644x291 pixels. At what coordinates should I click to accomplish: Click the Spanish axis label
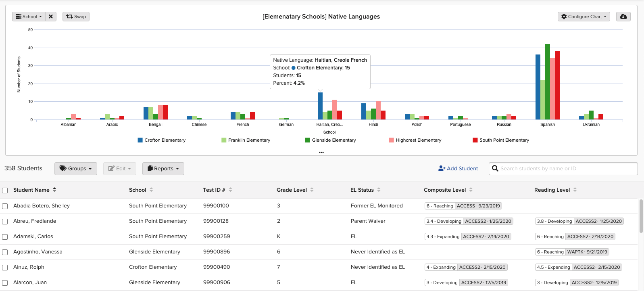pos(548,125)
